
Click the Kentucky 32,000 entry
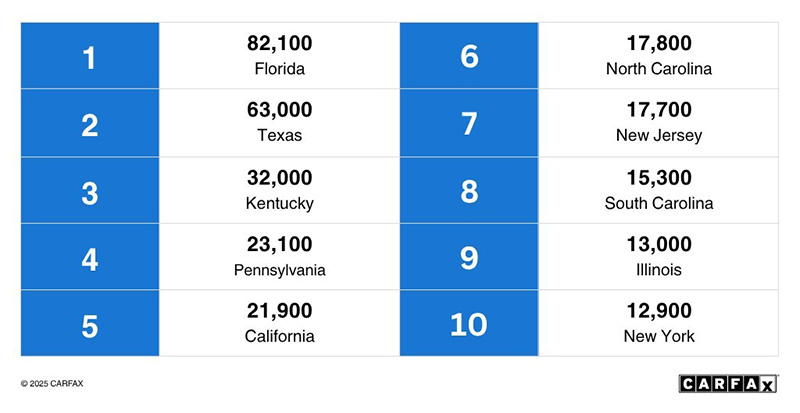coord(280,190)
